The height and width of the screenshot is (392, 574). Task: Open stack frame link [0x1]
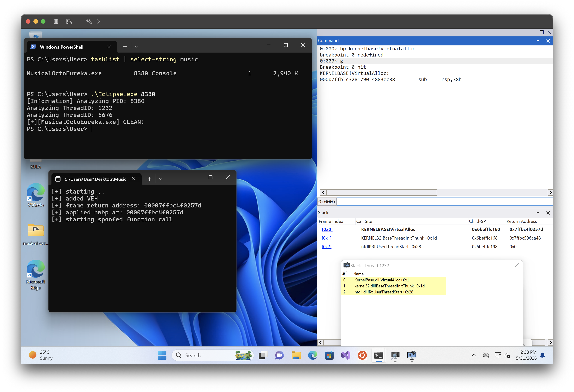click(x=326, y=238)
